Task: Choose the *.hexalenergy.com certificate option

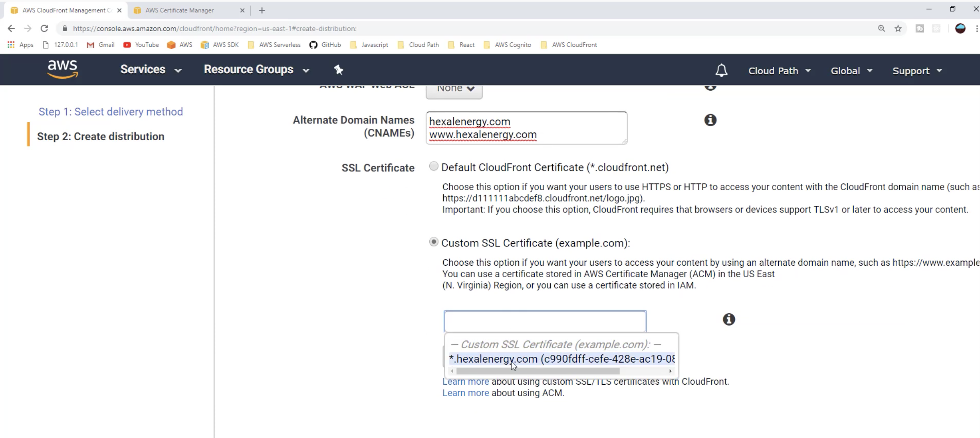Action: pyautogui.click(x=562, y=359)
